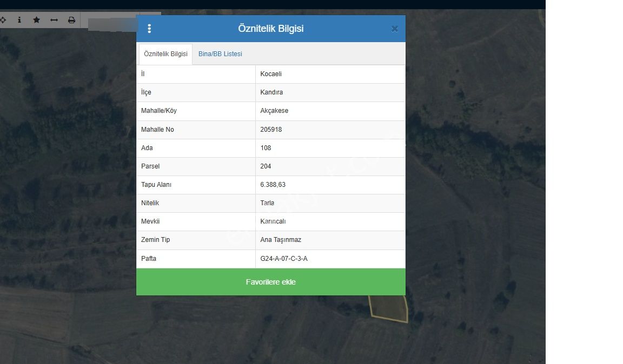Click the crosshair locate icon in toolbar

tap(3, 20)
